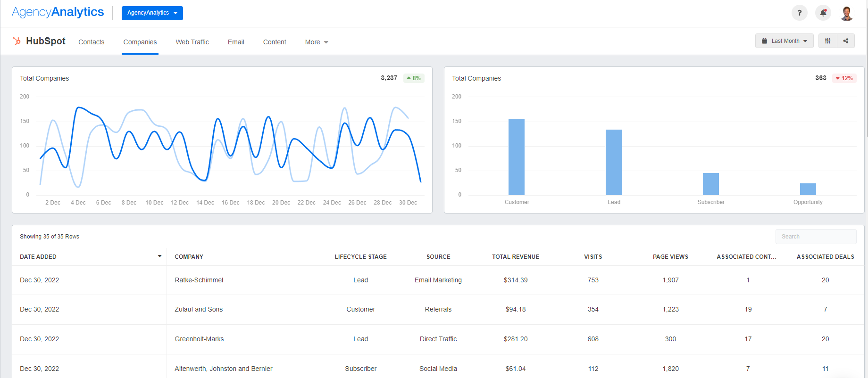This screenshot has width=868, height=378.
Task: Open the AgencyAnalytics campaign dropdown
Action: pyautogui.click(x=152, y=13)
